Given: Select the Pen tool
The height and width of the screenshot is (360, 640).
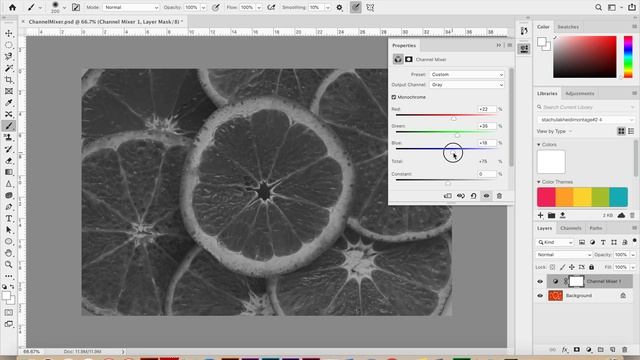Looking at the screenshot, I should click(x=9, y=207).
